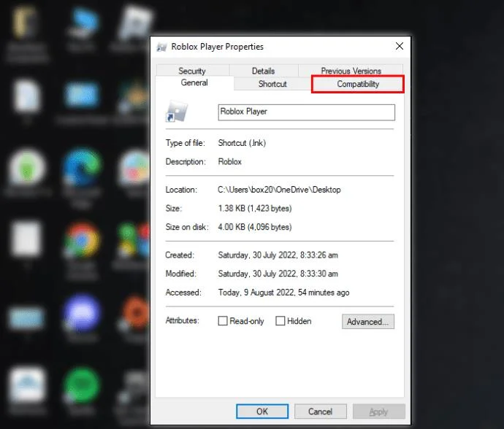Viewport: 504px width, 429px height.
Task: Click the text 'Shortcut (.lnk)'
Action: point(242,143)
